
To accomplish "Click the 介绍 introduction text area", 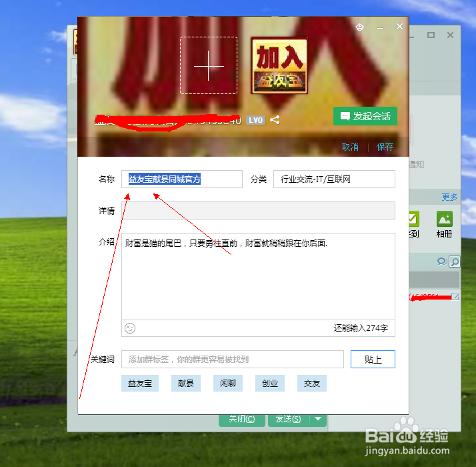I will 258,276.
